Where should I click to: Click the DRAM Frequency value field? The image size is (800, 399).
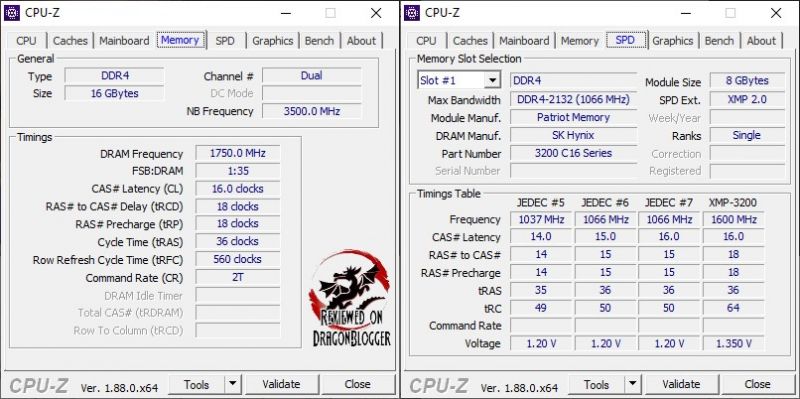click(238, 153)
